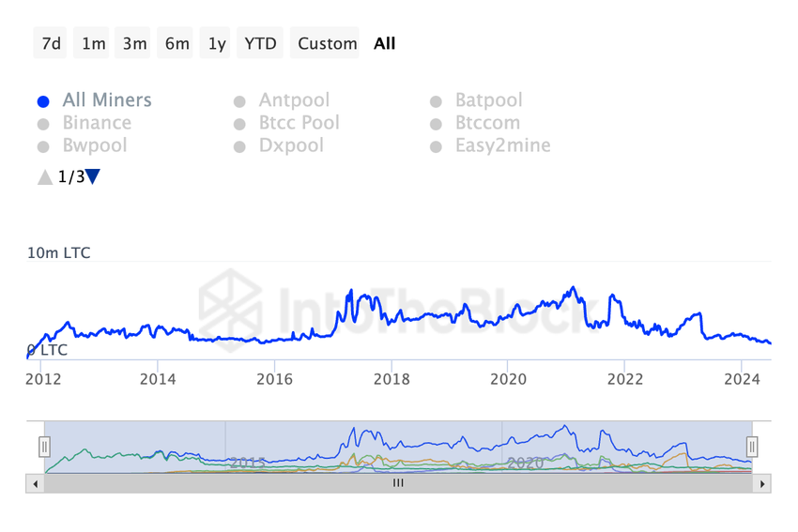Select the 1y range button

217,43
